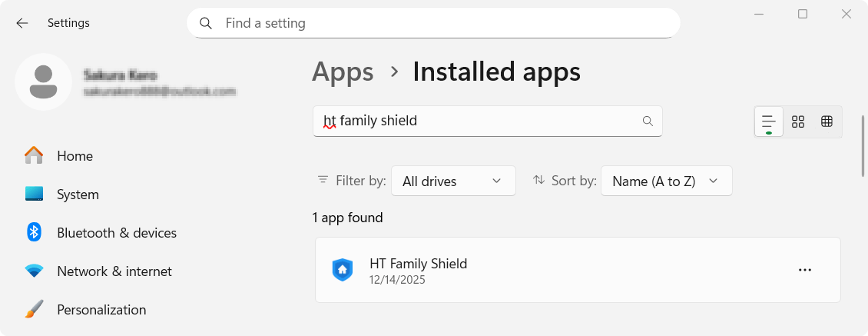Viewport: 868px width, 336px height.
Task: Open the System settings page
Action: coord(78,195)
